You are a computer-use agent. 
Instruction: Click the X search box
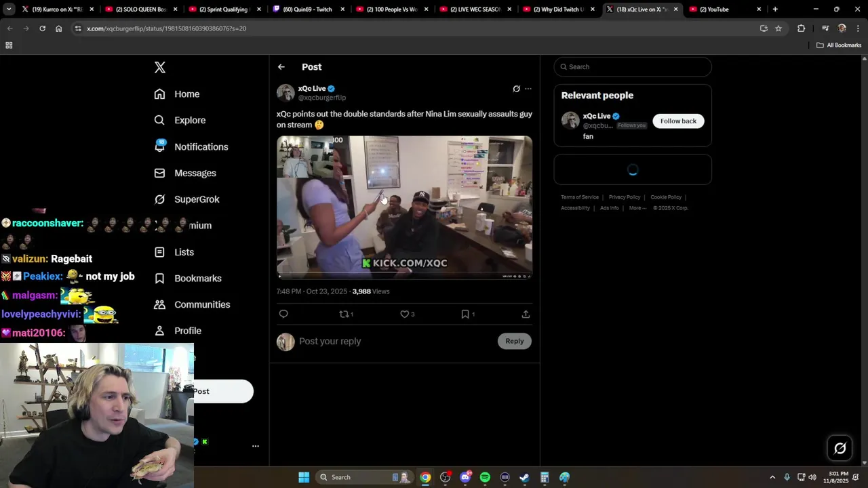(633, 67)
